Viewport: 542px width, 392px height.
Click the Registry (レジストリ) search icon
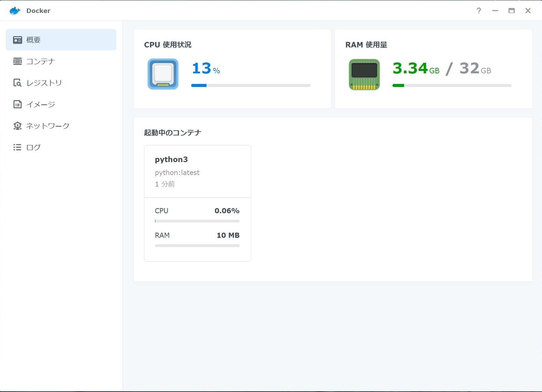(x=17, y=83)
